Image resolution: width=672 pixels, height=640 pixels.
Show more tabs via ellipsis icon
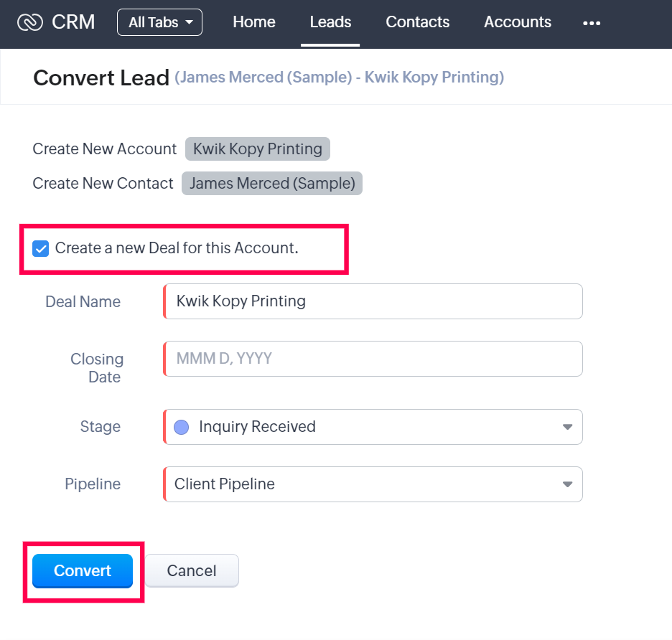(592, 23)
